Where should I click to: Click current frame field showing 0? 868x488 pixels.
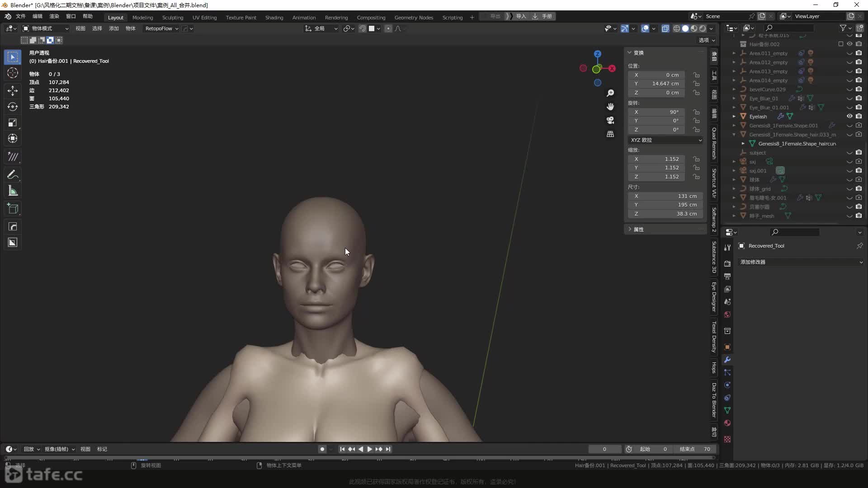tap(604, 449)
